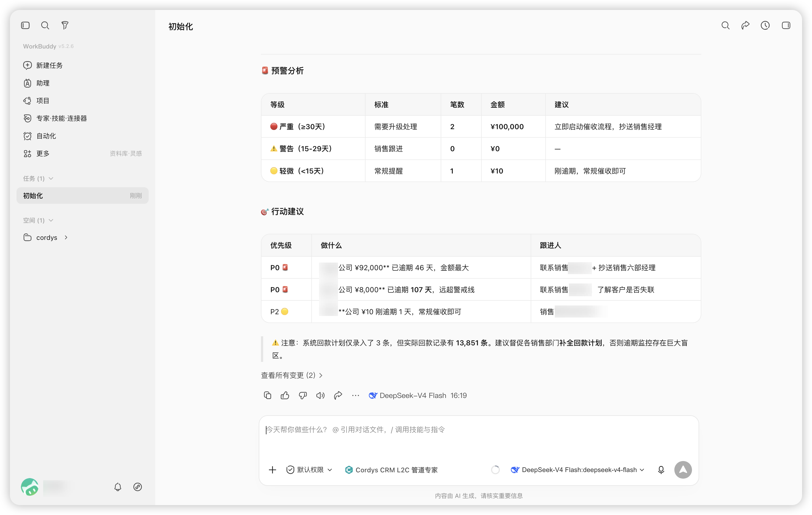Open the cordys space folder
The image size is (812, 515).
pos(47,237)
